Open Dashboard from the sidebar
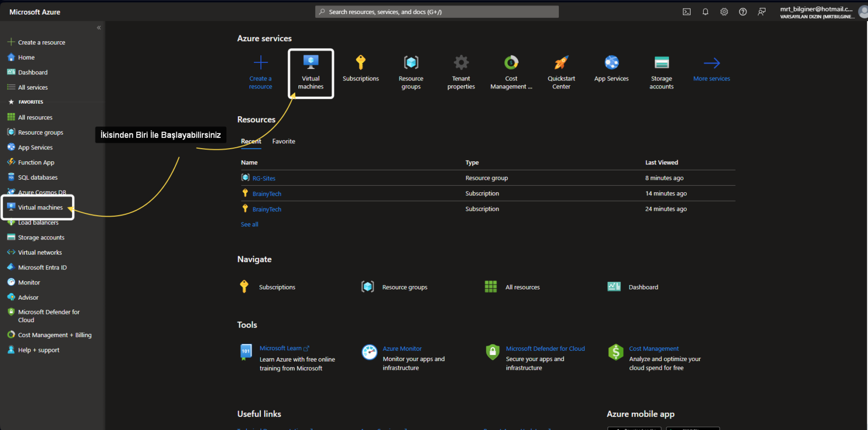The height and width of the screenshot is (430, 868). tap(27, 72)
